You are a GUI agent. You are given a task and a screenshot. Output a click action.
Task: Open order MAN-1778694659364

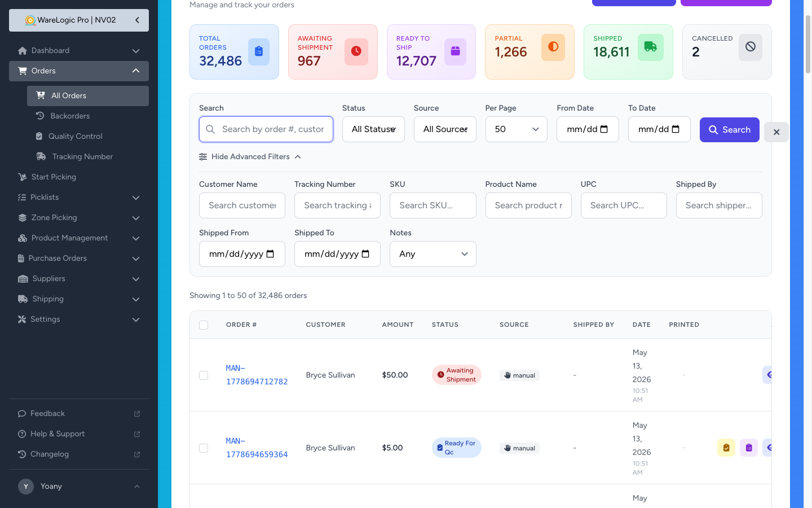[257, 448]
